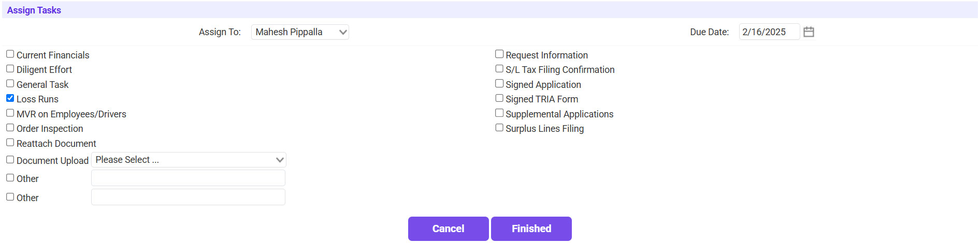Image resolution: width=980 pixels, height=243 pixels.
Task: Select S/L Tax Filing Confirmation checkbox
Action: click(499, 69)
